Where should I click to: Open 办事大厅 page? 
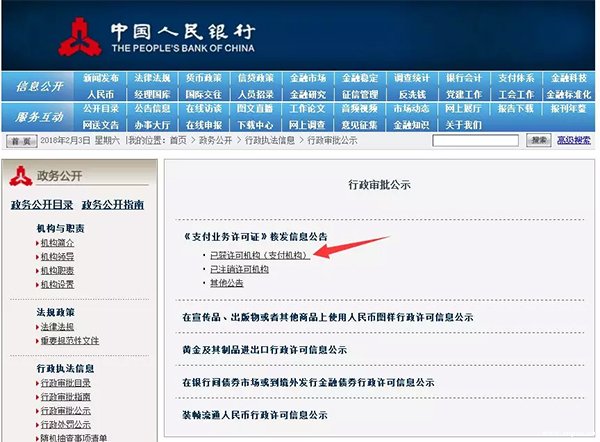click(152, 125)
